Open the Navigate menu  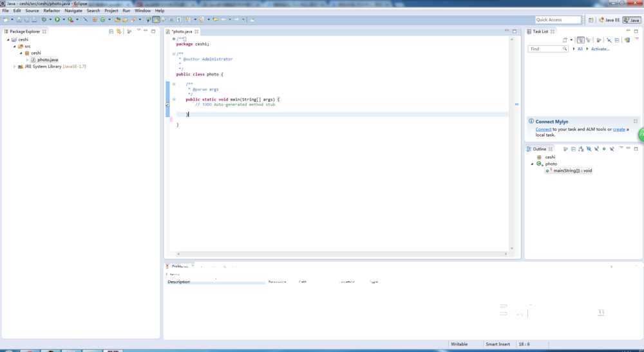(x=73, y=11)
